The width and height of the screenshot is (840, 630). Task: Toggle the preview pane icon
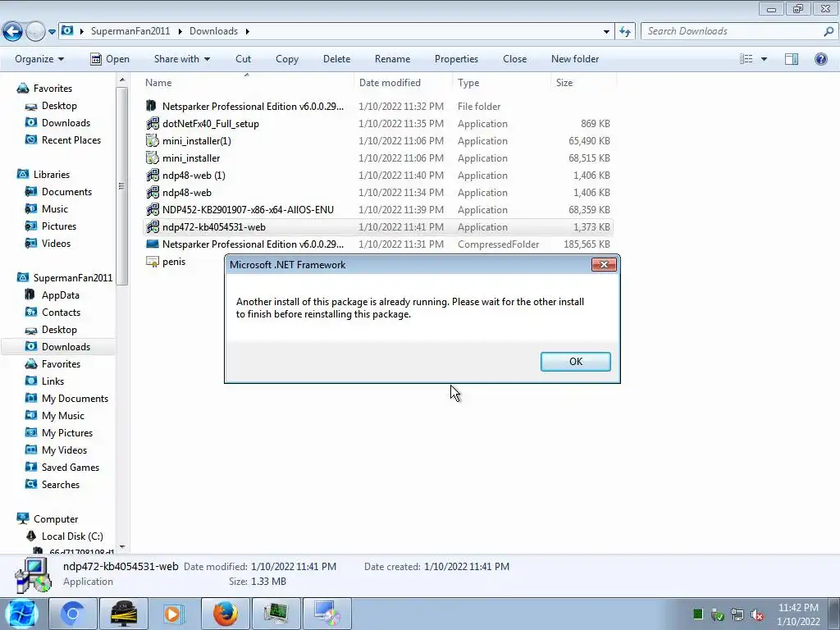792,59
